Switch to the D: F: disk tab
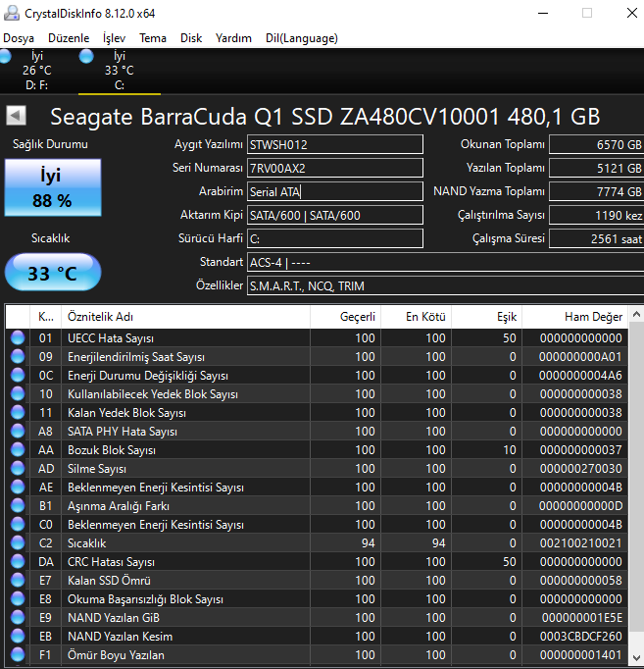Image resolution: width=644 pixels, height=669 pixels. coord(36,71)
